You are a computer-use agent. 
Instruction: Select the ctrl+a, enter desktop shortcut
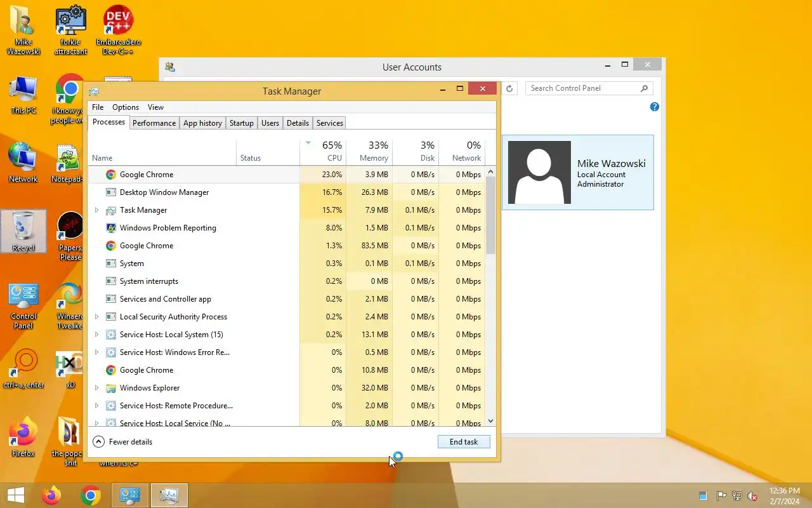click(23, 368)
